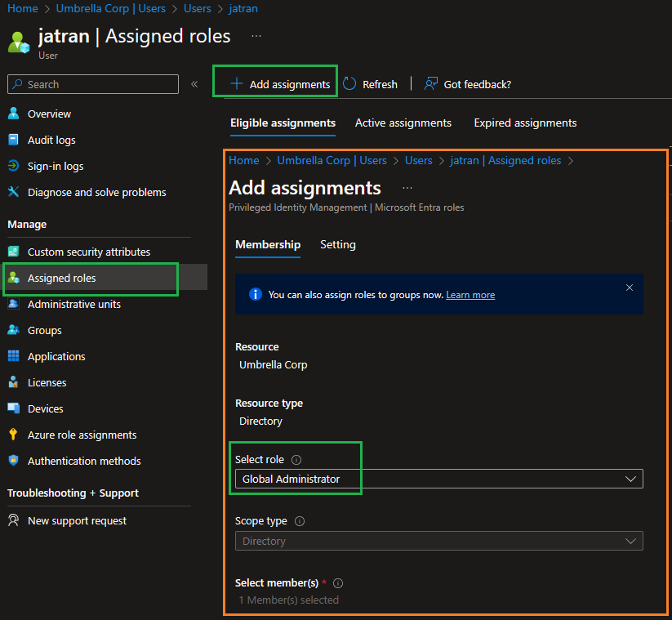Click Users in the top breadcrumb
This screenshot has height=620, width=672.
click(197, 8)
